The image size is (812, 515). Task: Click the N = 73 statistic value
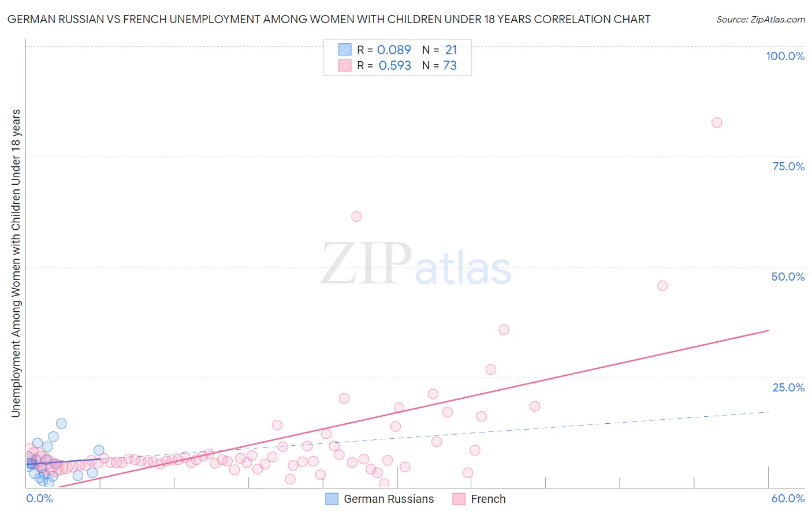point(439,65)
